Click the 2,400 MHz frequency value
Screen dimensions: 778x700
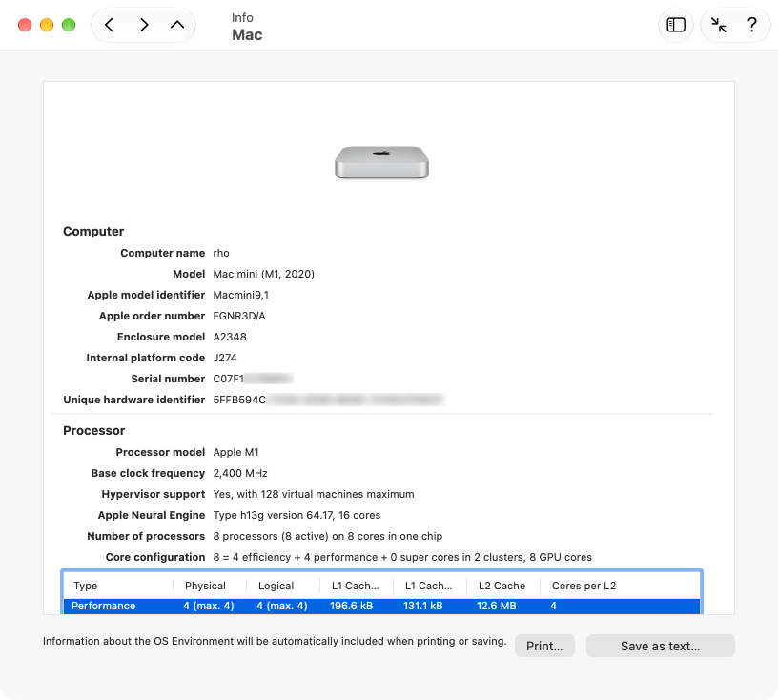pos(240,473)
